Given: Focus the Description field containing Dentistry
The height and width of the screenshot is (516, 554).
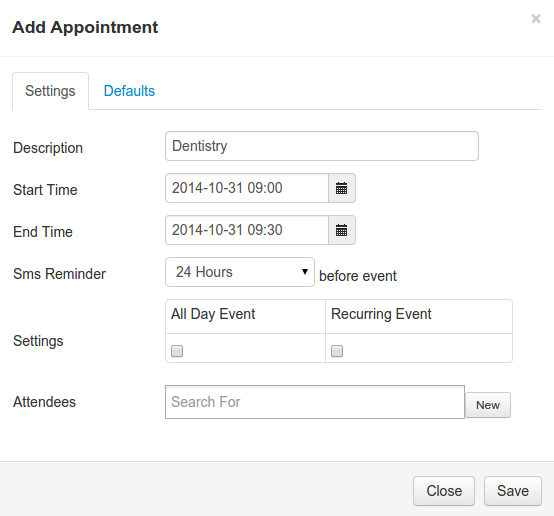Looking at the screenshot, I should pos(322,146).
